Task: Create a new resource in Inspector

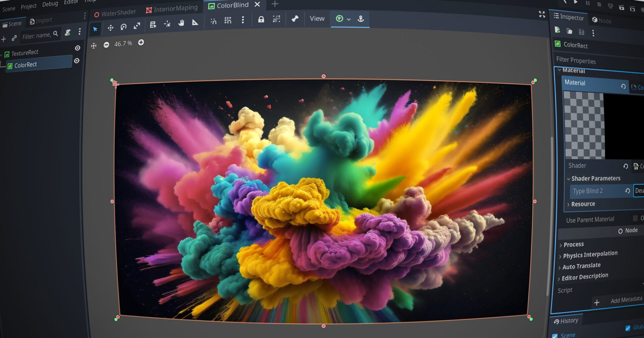Action: 557,30
